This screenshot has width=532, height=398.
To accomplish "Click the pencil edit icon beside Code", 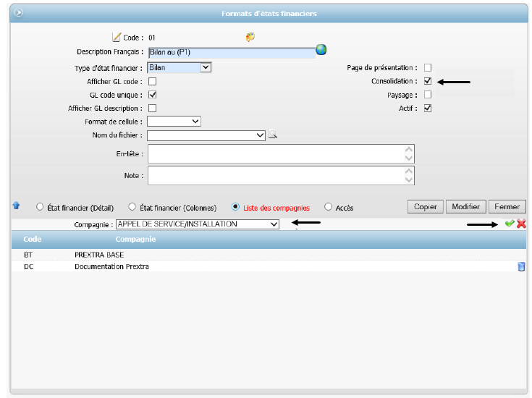I will click(117, 37).
